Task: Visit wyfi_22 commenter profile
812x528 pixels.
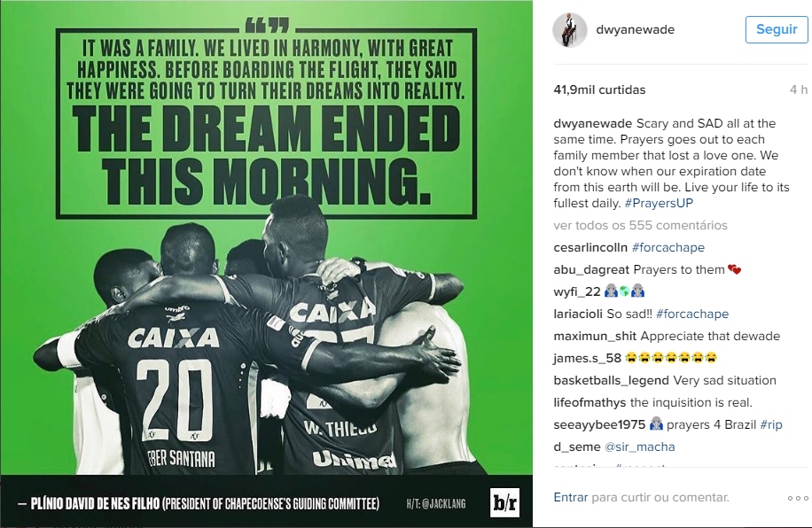Action: (x=576, y=292)
